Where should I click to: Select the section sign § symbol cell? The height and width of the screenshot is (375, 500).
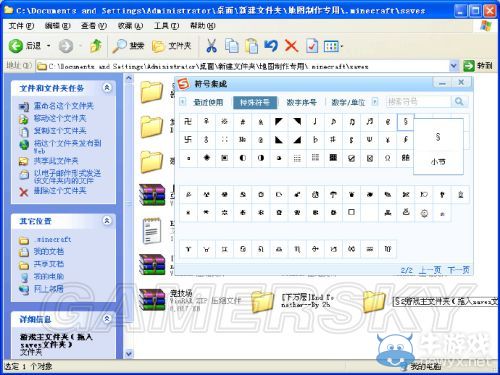(x=406, y=122)
